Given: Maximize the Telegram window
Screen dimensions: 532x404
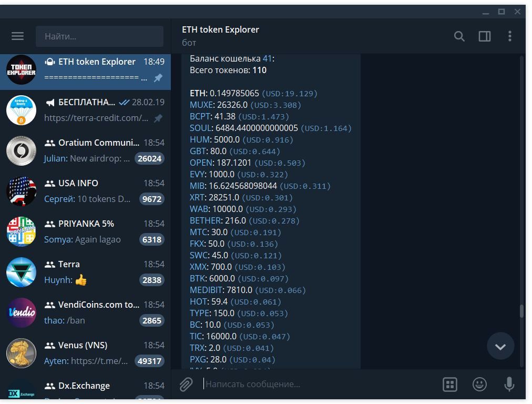Looking at the screenshot, I should (x=502, y=12).
